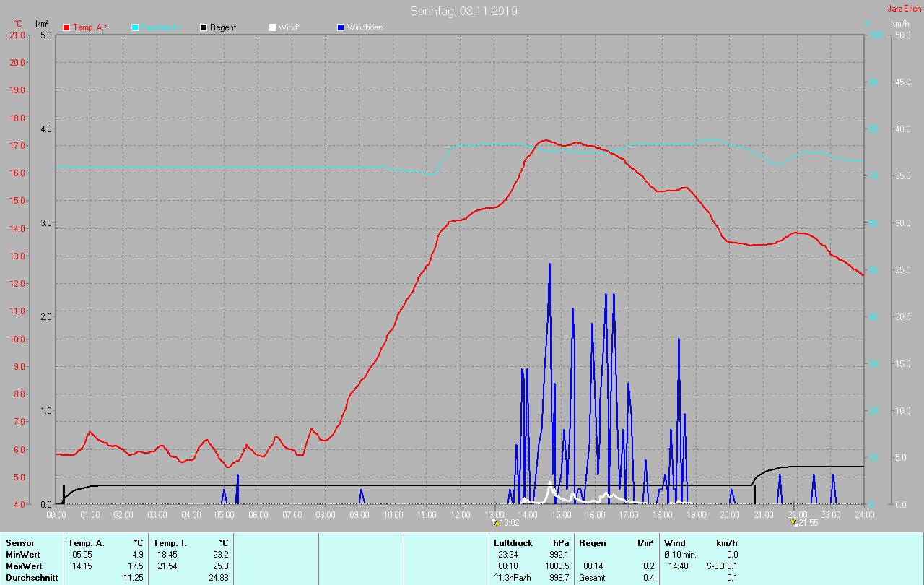
Task: Click the white Wind legend swatch
Action: [x=272, y=27]
